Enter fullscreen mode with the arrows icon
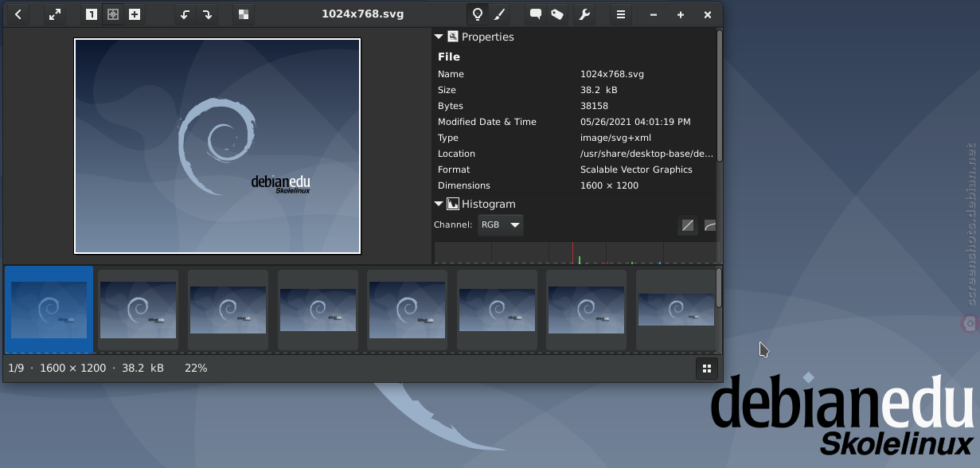Viewport: 980px width, 468px height. [x=55, y=14]
